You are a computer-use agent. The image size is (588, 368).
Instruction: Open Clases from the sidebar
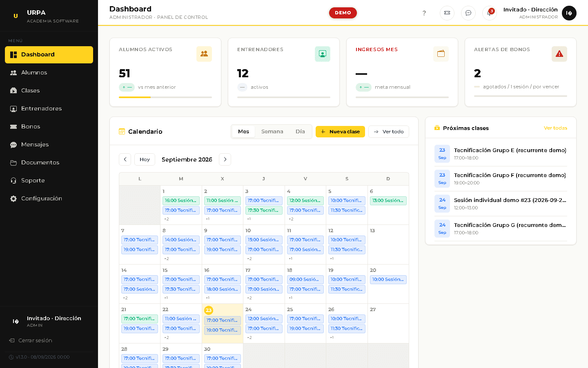[x=49, y=90]
